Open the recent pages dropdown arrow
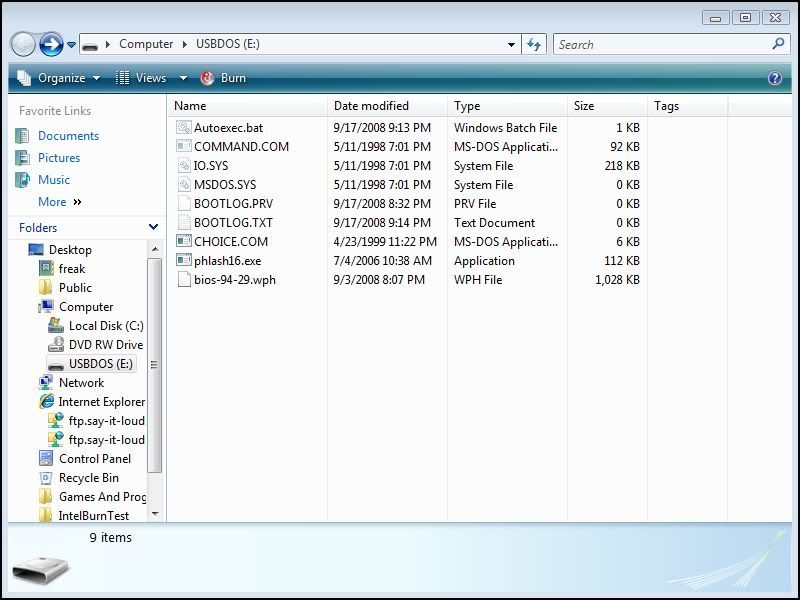This screenshot has width=800, height=600. tap(71, 45)
